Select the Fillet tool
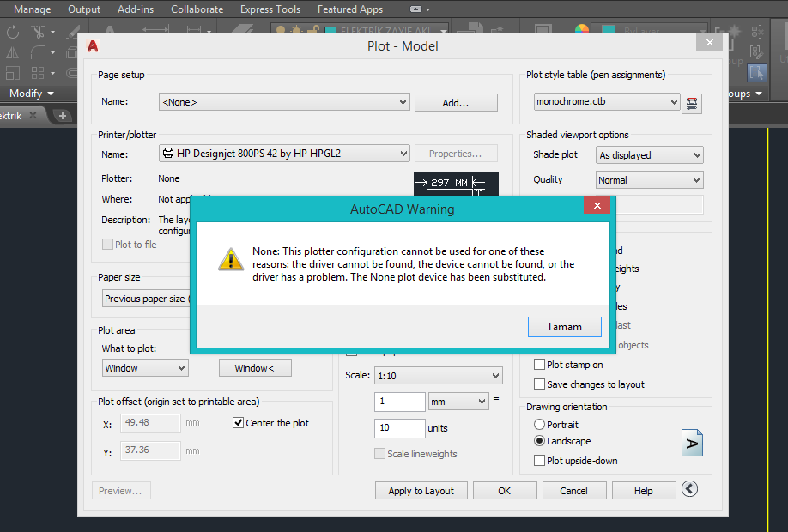 (x=38, y=51)
